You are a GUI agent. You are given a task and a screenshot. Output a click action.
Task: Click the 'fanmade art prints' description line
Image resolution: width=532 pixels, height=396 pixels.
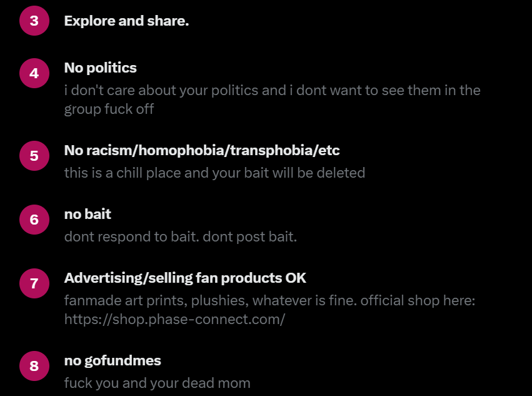(x=269, y=301)
